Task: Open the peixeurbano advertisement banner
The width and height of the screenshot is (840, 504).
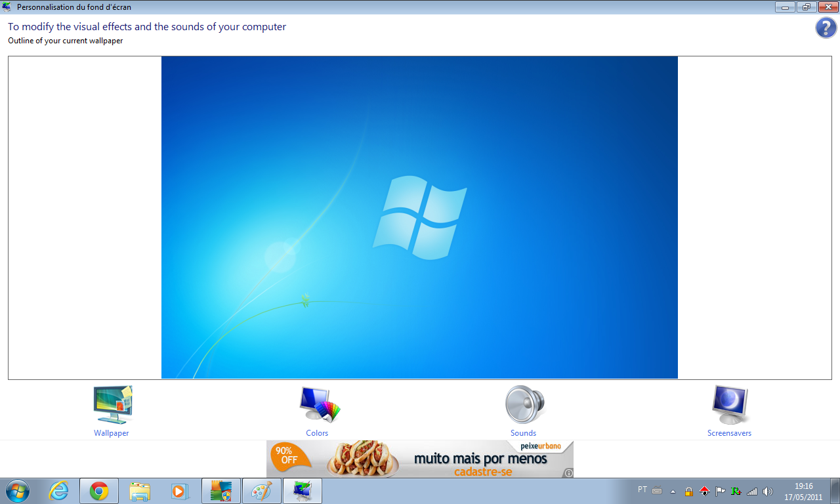Action: click(x=420, y=459)
